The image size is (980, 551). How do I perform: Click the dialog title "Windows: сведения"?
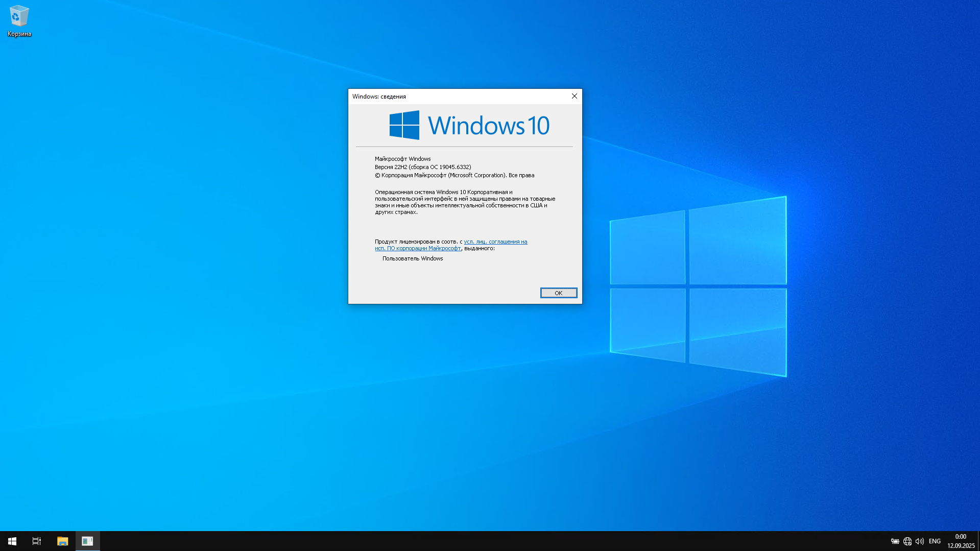click(x=379, y=97)
